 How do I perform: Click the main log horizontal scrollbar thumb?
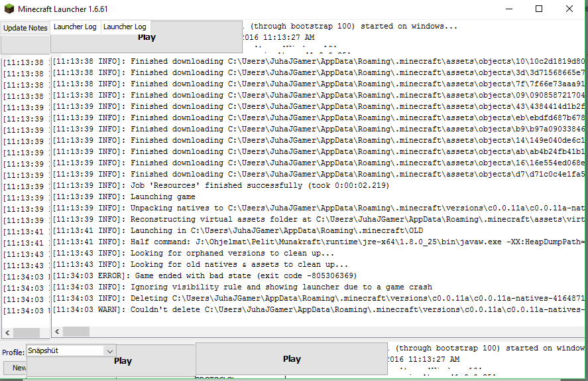[76, 331]
